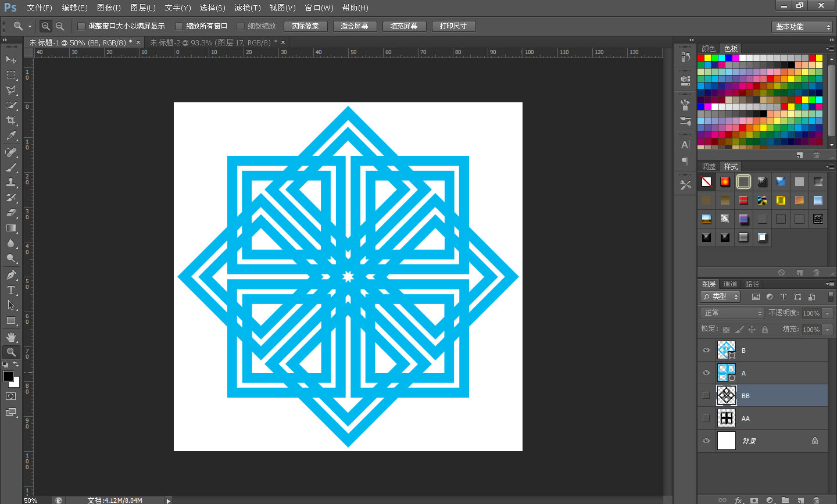Click the 实际像素 button

point(305,26)
